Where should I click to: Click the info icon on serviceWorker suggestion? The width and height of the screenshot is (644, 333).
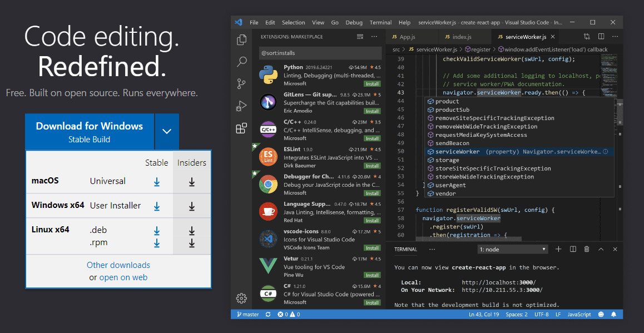point(605,152)
